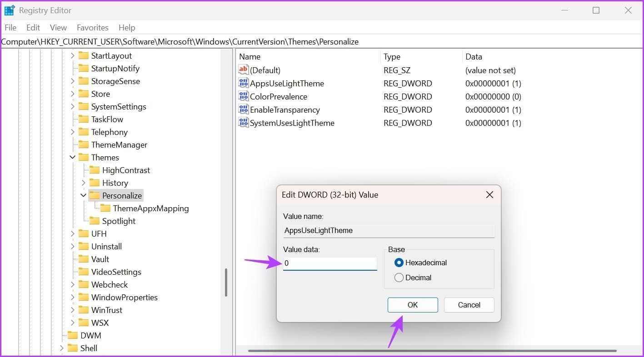The height and width of the screenshot is (357, 644).
Task: Click the values pane horizontal scrollbar
Action: point(432,351)
